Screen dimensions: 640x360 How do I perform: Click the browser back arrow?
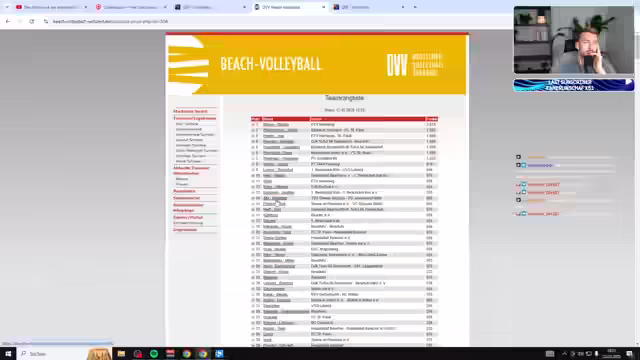tap(8, 21)
